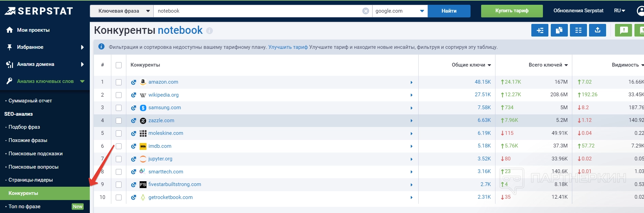Image resolution: width=644 pixels, height=213 pixels.
Task: Open amazon.com external link icon
Action: click(134, 82)
